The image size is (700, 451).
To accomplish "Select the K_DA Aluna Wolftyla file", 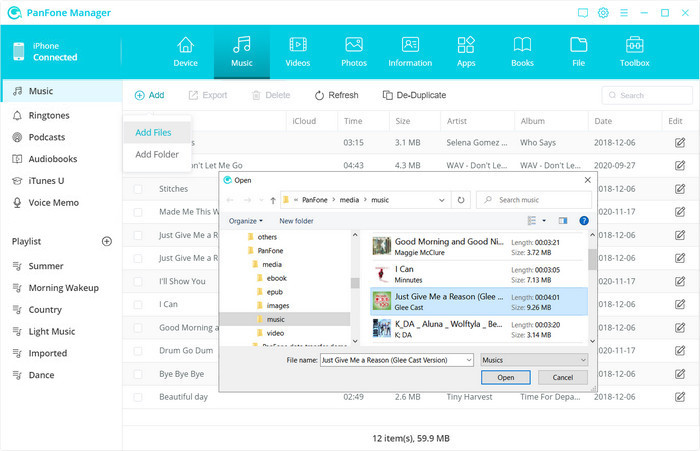I will click(x=479, y=329).
